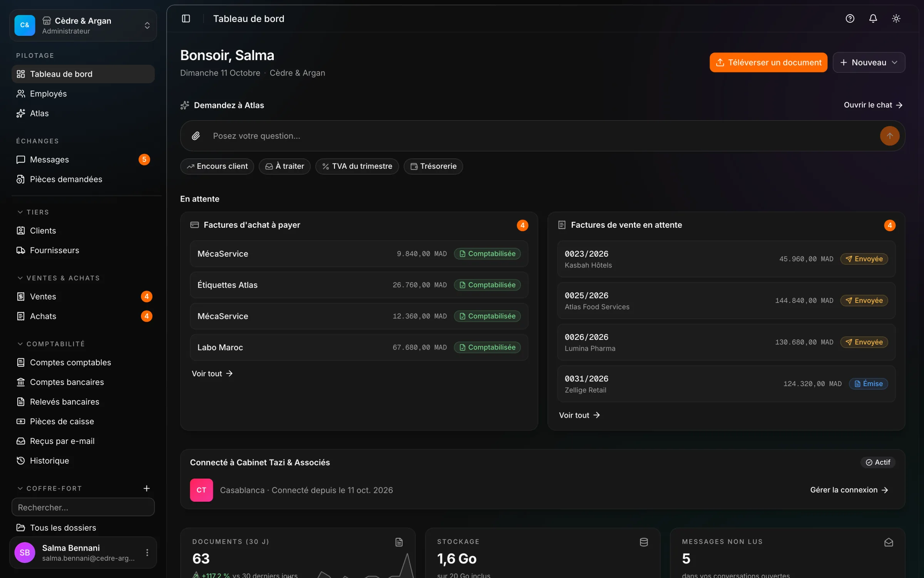Viewport: 924px width, 578px height.
Task: Open the workspace switcher chevrons
Action: pyautogui.click(x=147, y=25)
